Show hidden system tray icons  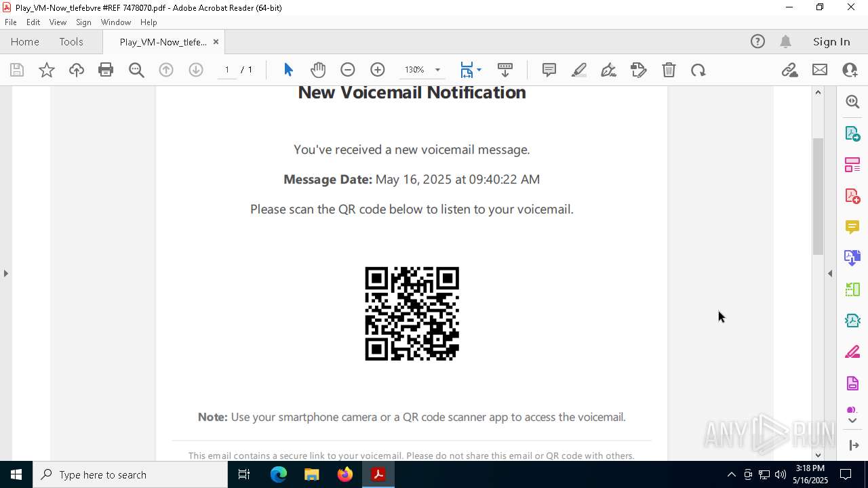[x=731, y=474]
